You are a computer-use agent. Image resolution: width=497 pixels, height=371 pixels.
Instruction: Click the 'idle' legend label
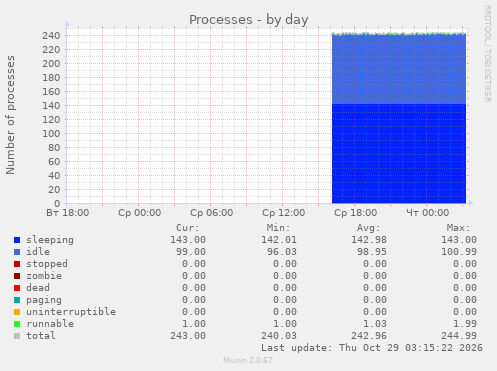(38, 252)
